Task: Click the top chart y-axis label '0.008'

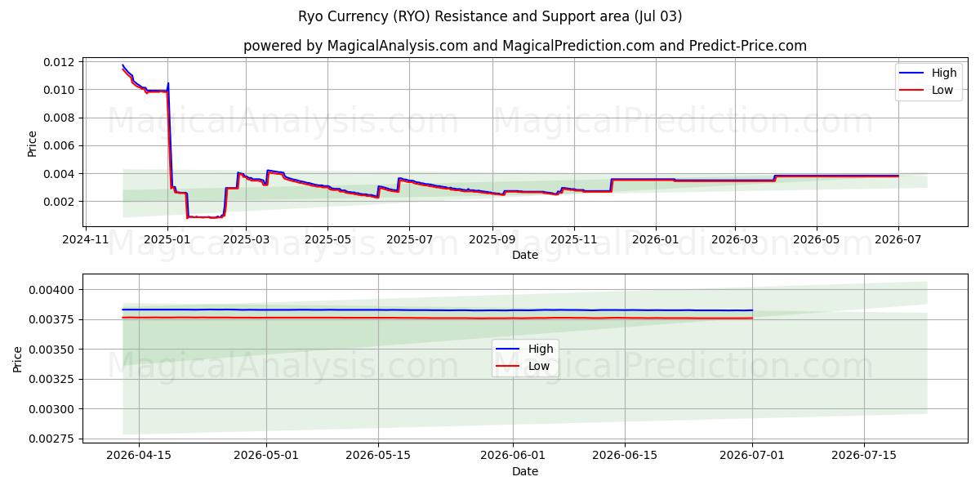Action: (60, 118)
